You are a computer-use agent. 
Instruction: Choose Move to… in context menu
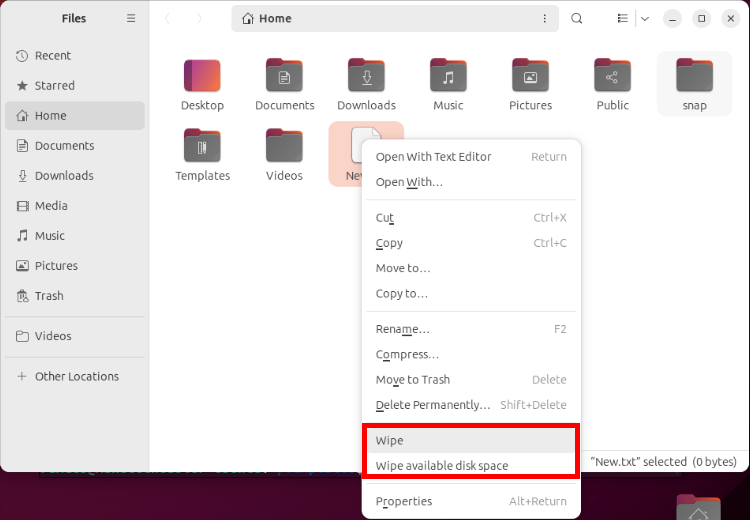[471, 268]
